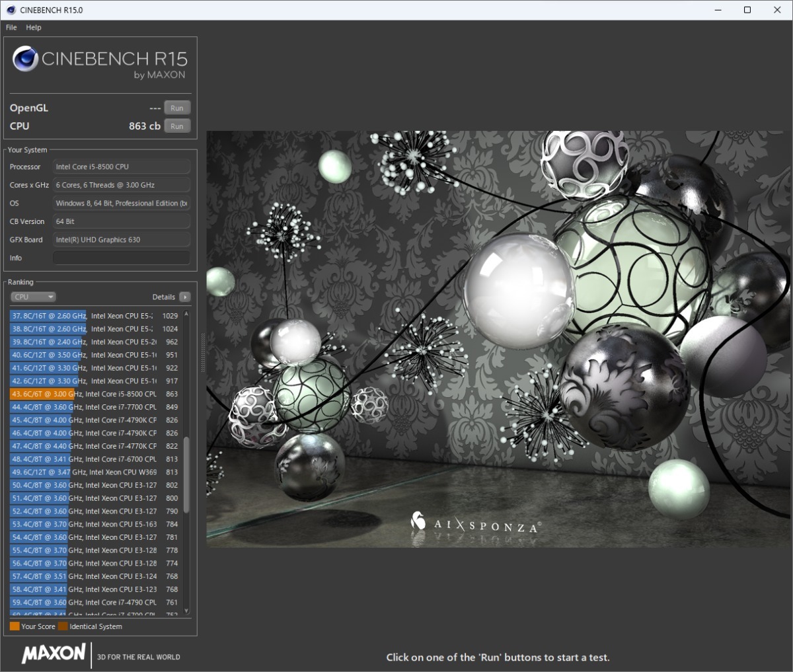
Task: Select rank 58 Xeon E3-123 row
Action: (95, 589)
